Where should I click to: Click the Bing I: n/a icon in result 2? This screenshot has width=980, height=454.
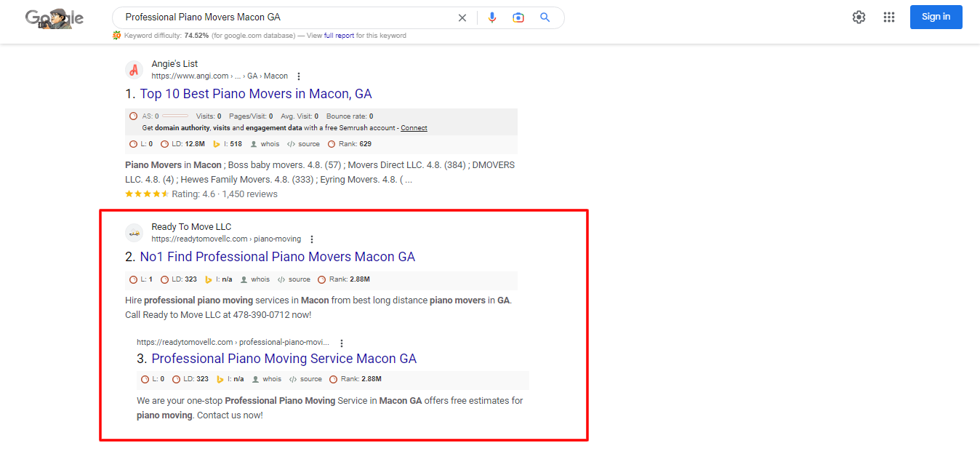(x=208, y=279)
